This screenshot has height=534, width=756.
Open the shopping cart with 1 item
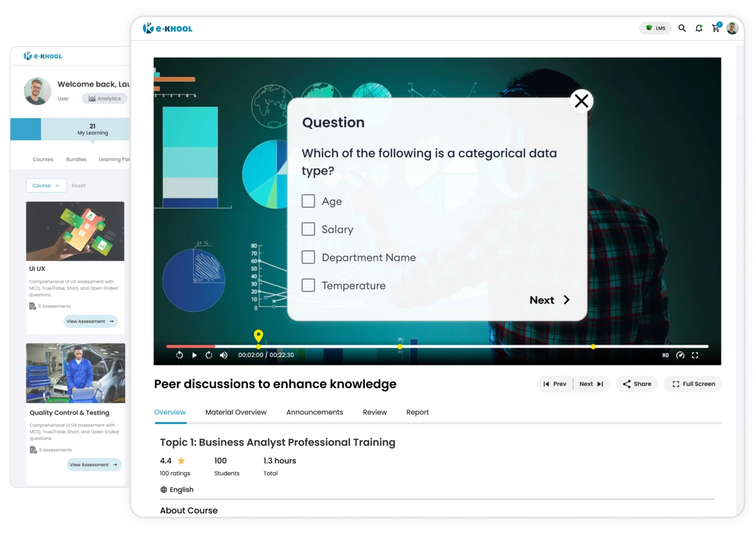(715, 28)
